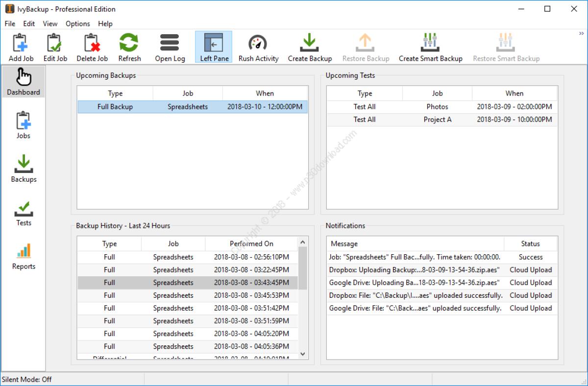
Task: Select the Project A test row
Action: coord(437,119)
